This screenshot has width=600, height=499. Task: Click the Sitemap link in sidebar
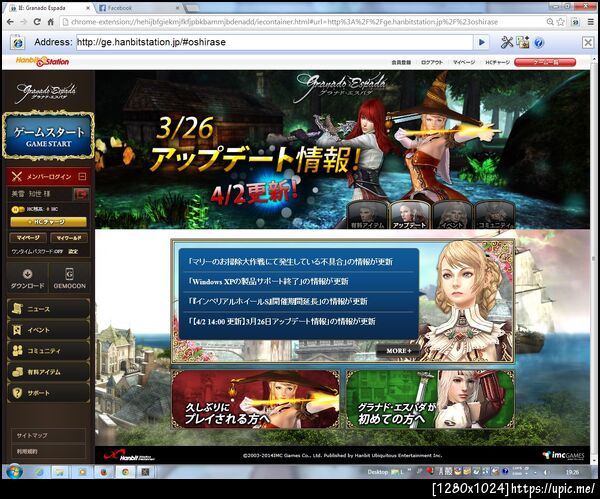[32, 435]
